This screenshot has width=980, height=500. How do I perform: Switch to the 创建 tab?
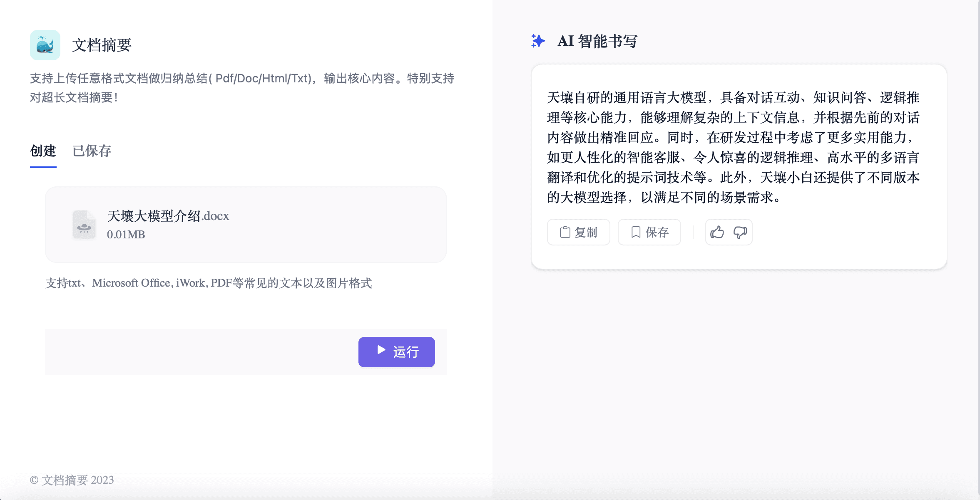[43, 151]
